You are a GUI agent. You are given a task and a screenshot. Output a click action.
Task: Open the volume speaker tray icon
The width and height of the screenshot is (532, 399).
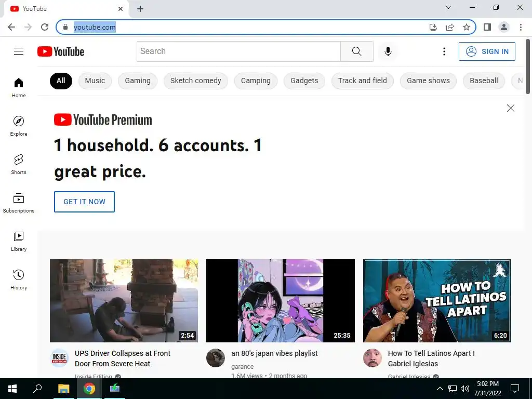pos(465,389)
